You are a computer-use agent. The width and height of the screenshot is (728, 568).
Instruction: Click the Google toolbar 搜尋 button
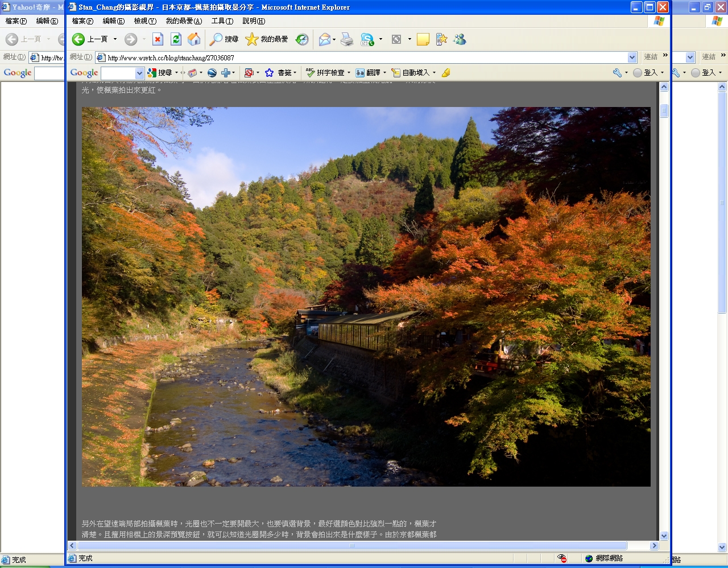(160, 73)
